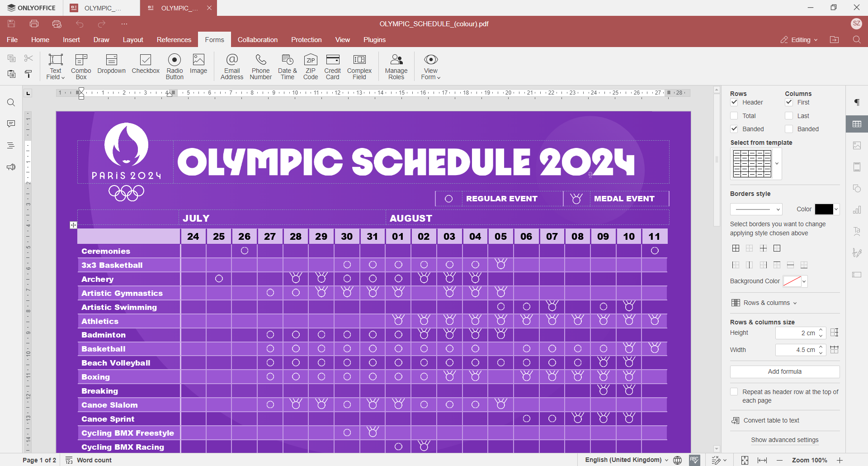868x466 pixels.
Task: Uncheck Banded rows
Action: pos(734,128)
